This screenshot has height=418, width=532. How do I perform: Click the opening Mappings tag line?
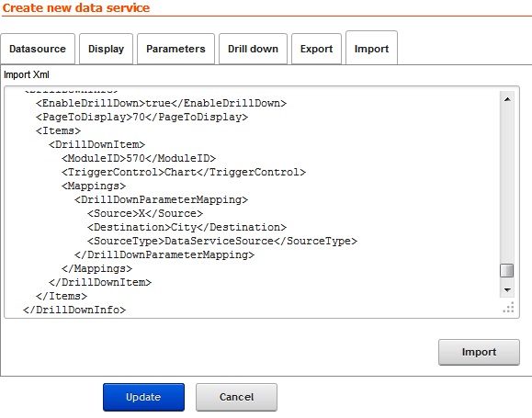(x=94, y=186)
